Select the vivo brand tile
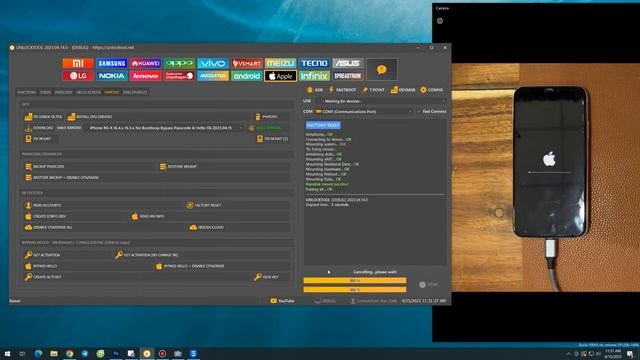This screenshot has width=640, height=360. (x=213, y=63)
